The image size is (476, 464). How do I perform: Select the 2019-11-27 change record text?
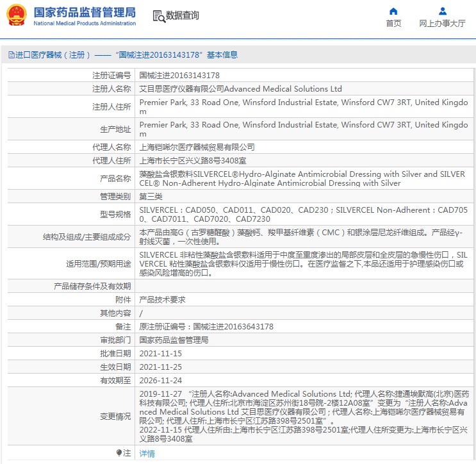[x=304, y=407]
